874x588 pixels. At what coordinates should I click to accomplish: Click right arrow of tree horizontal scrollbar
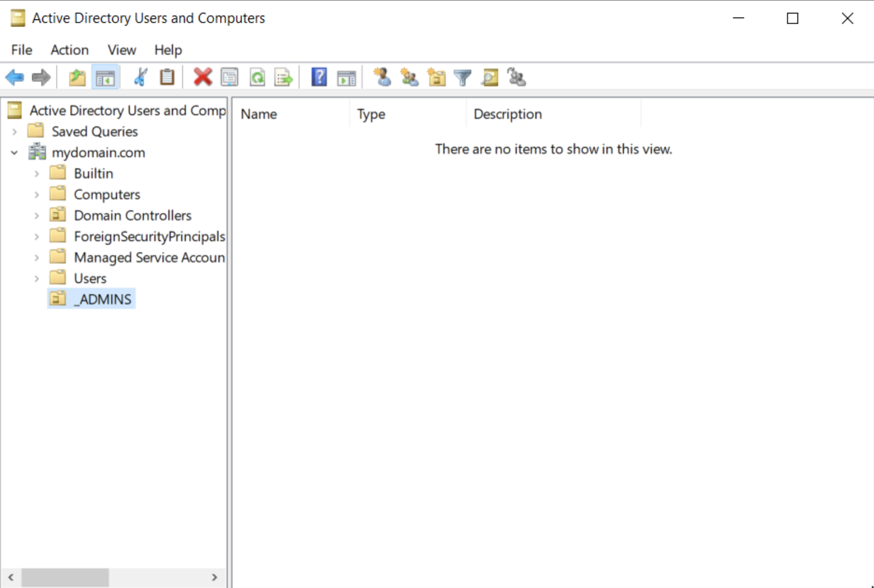click(214, 577)
